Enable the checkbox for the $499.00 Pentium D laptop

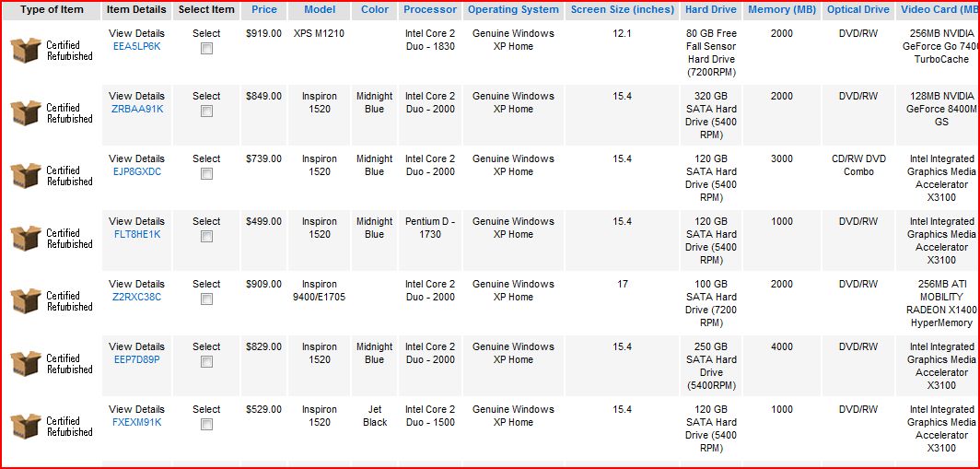point(206,237)
